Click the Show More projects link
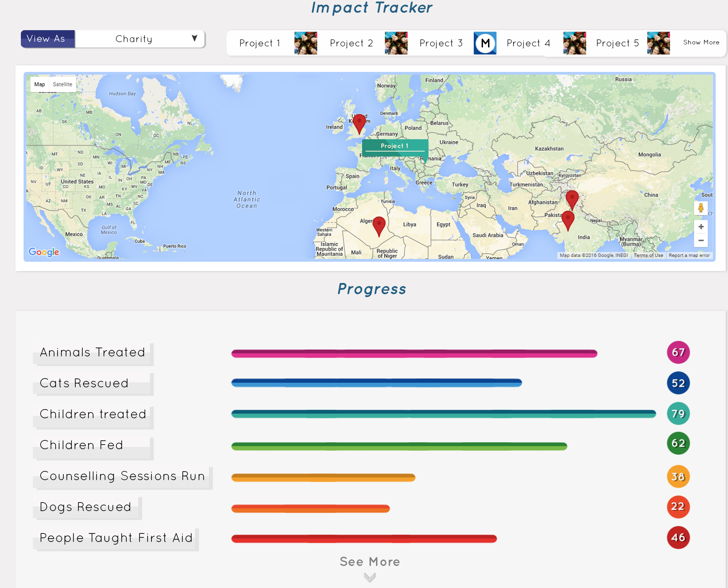Viewport: 728px width, 588px height. pyautogui.click(x=701, y=43)
